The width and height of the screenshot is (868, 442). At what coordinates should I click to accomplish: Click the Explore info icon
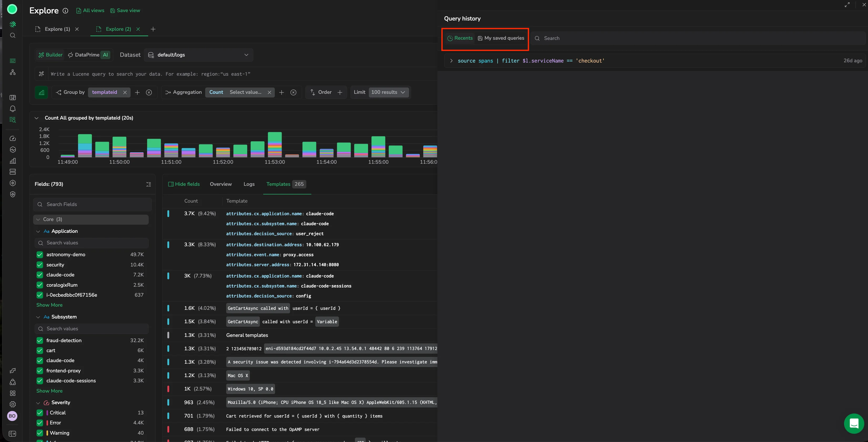[65, 11]
